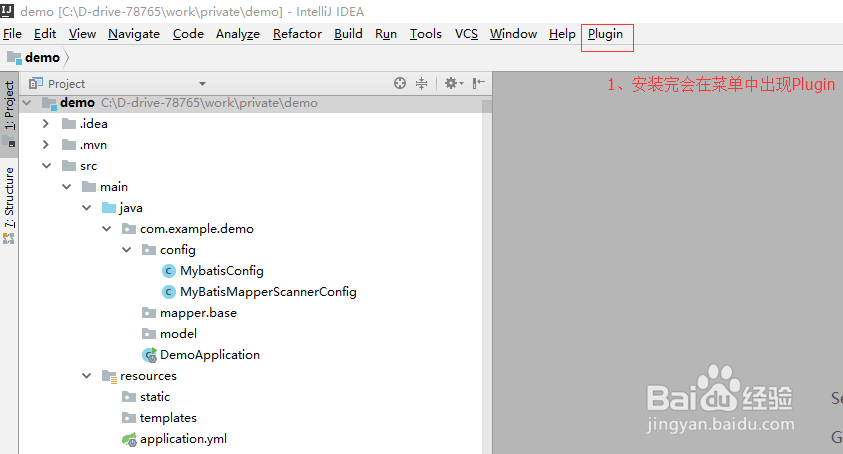The width and height of the screenshot is (843, 454).
Task: Click the MybatisConfig class icon
Action: click(x=169, y=271)
